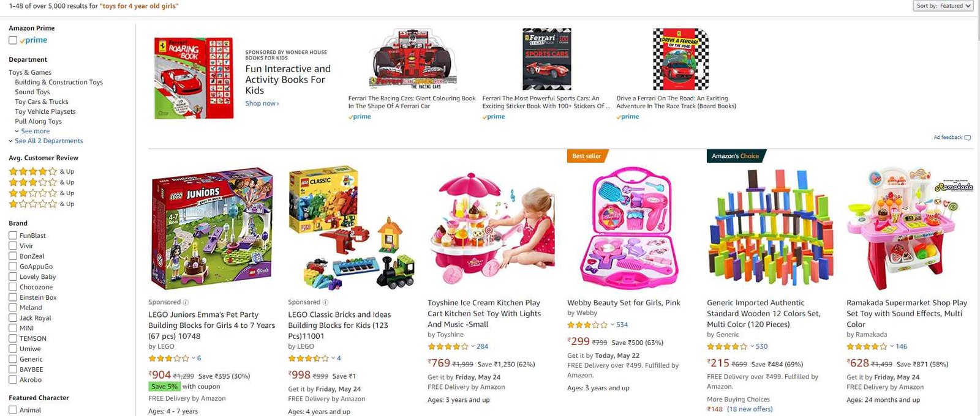This screenshot has width=980, height=416.
Task: Choose the Building & Construction Toys category
Action: [59, 82]
